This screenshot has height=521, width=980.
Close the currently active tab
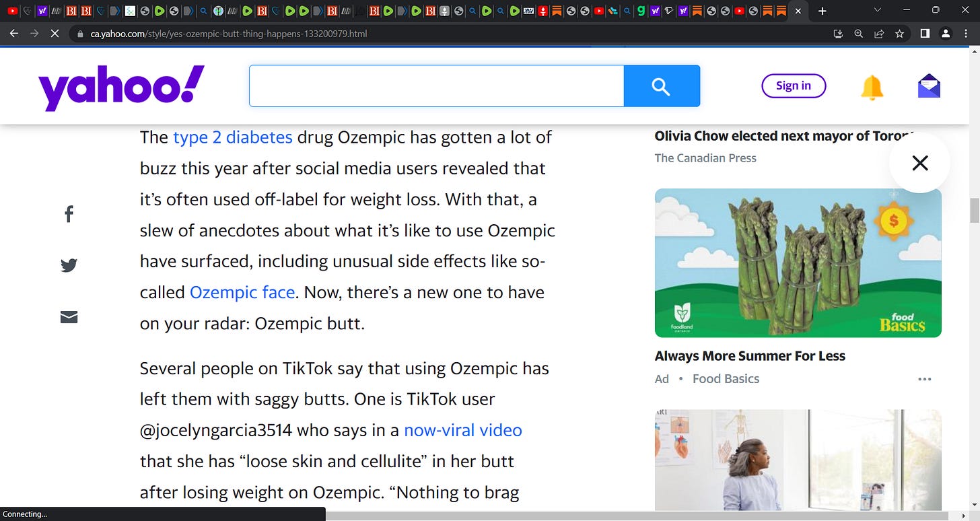pyautogui.click(x=798, y=11)
